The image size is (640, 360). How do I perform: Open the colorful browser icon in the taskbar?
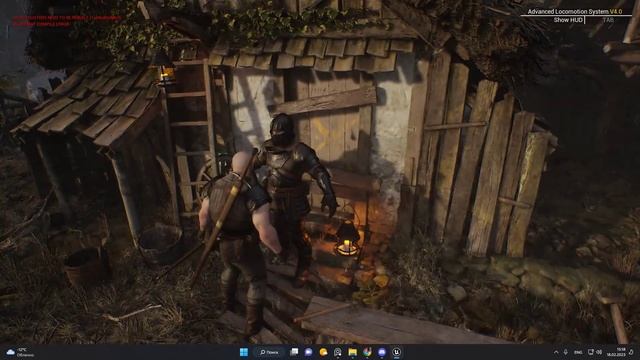[x=367, y=352]
